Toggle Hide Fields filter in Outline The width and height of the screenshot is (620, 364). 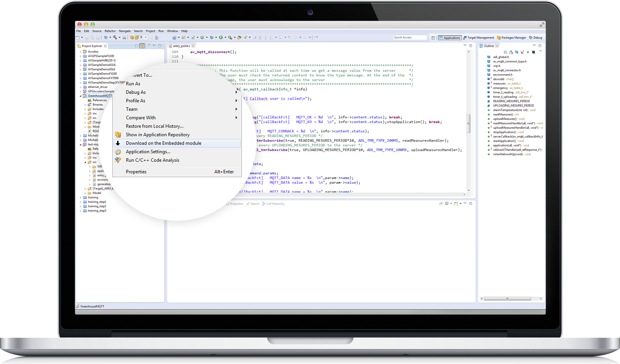tap(516, 52)
